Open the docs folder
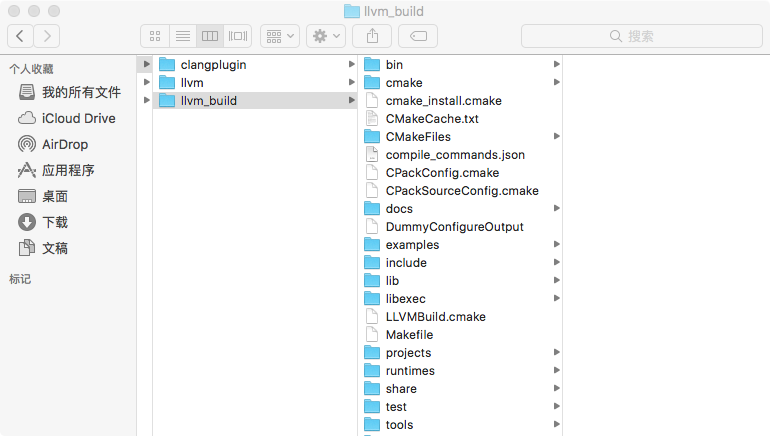 [x=460, y=209]
